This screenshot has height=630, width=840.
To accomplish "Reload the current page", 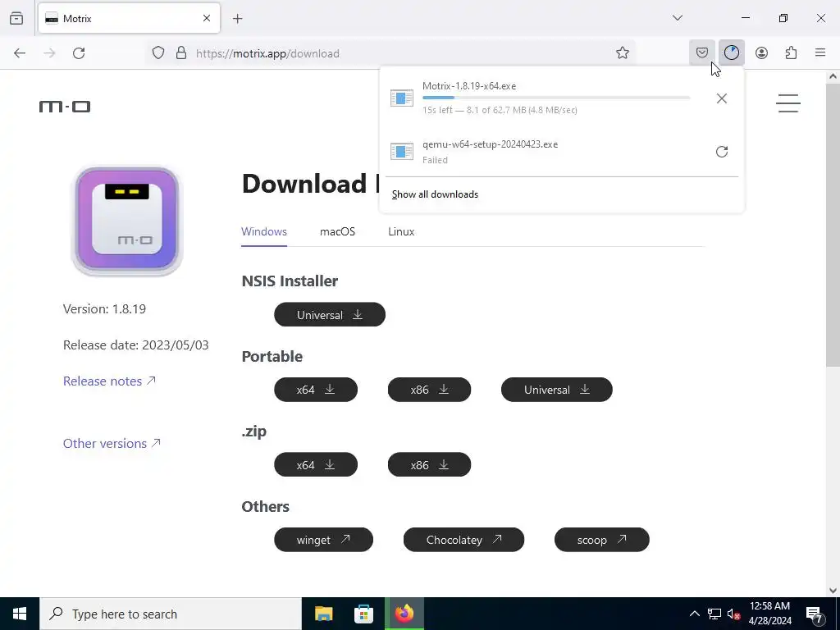I will (x=79, y=53).
